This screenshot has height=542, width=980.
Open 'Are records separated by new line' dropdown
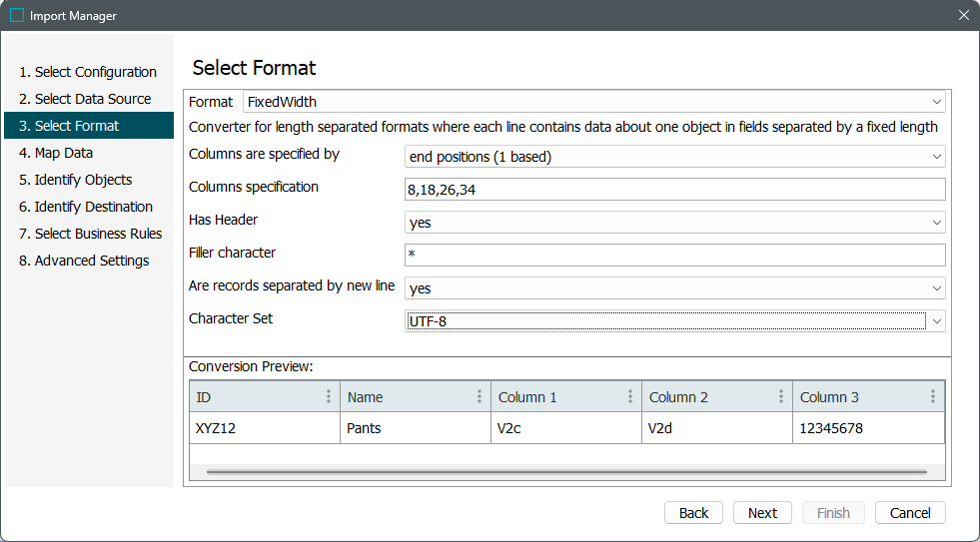click(x=936, y=288)
